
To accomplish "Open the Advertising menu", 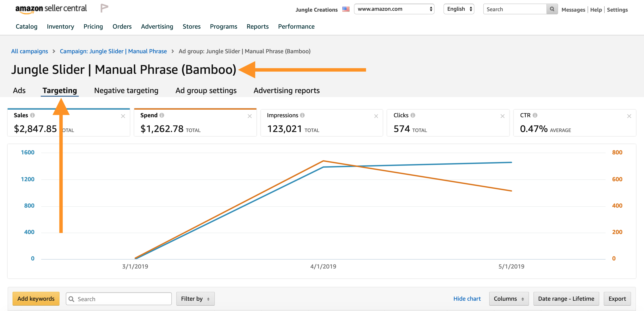I will (x=157, y=26).
